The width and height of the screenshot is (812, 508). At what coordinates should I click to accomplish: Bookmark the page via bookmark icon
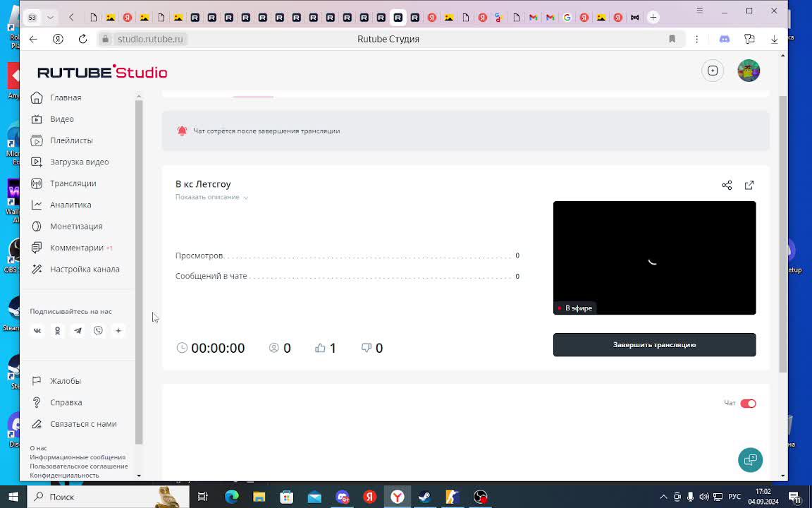(672, 39)
